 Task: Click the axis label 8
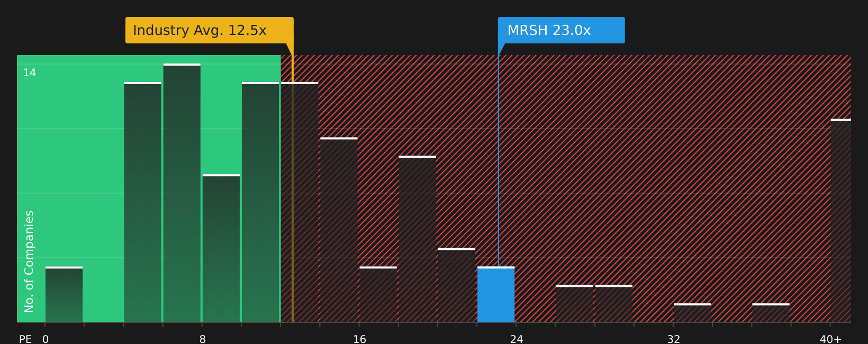click(x=203, y=339)
